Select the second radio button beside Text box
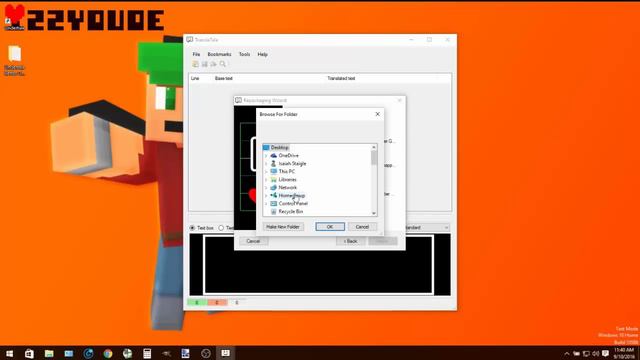640x360 pixels. pyautogui.click(x=221, y=228)
